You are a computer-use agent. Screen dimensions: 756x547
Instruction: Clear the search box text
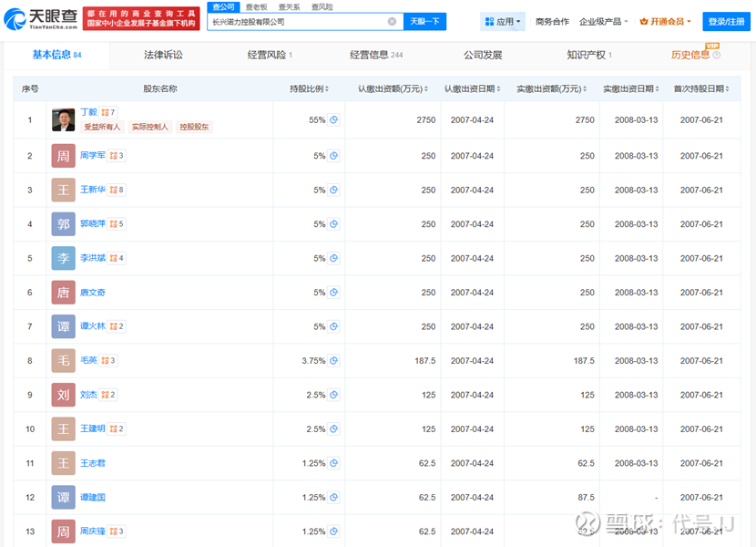392,21
